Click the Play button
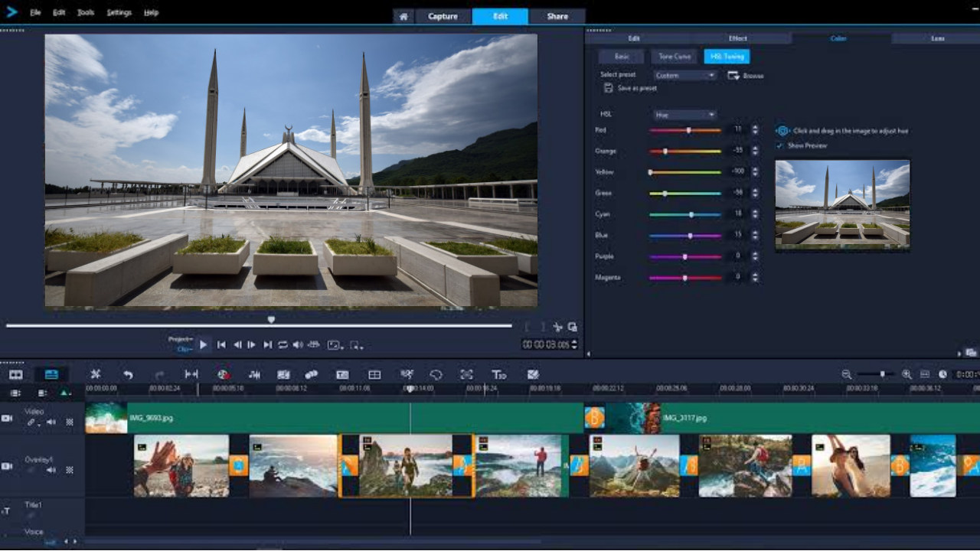 click(x=203, y=345)
